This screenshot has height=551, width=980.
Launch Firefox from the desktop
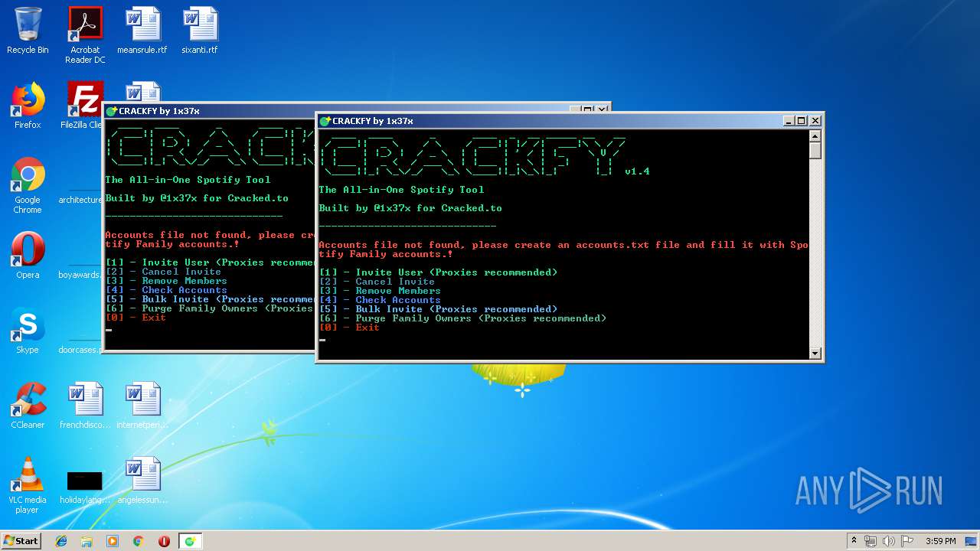28,106
